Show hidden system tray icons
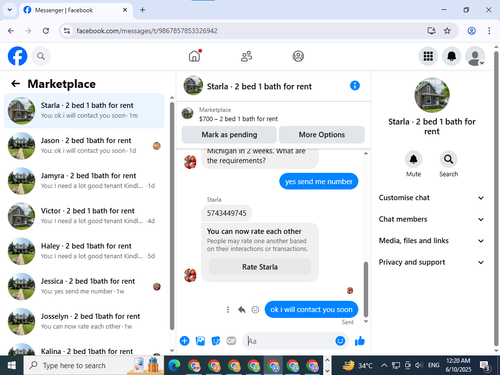The width and height of the screenshot is (500, 375). pyautogui.click(x=384, y=366)
